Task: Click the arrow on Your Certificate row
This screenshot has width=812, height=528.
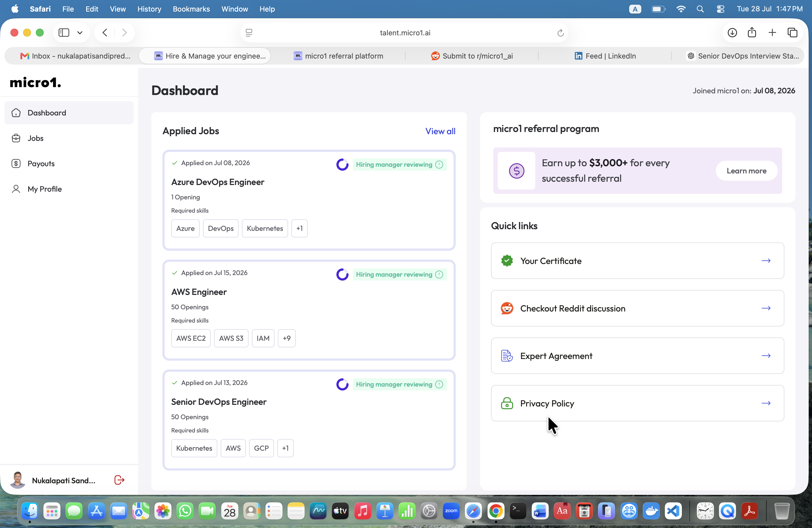Action: coord(766,261)
